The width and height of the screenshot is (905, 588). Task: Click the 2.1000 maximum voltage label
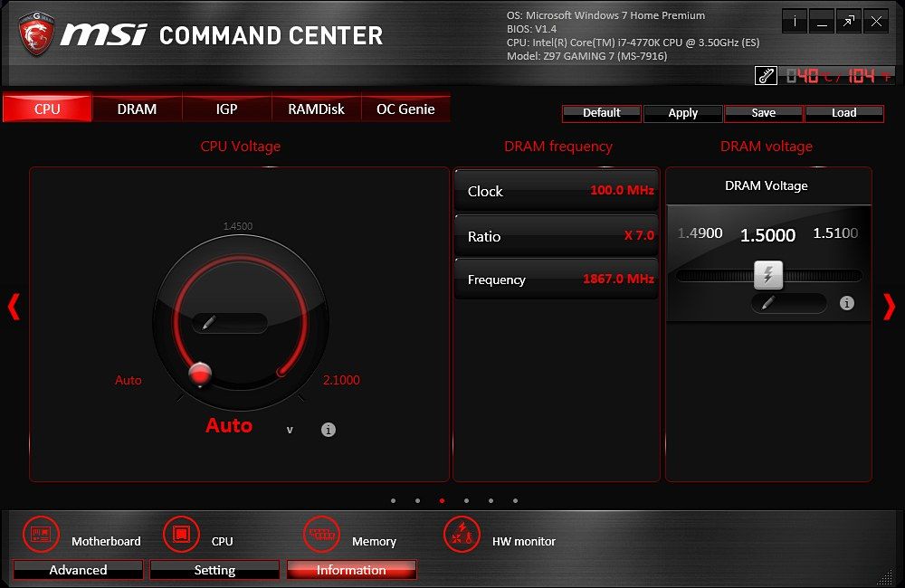[x=341, y=380]
